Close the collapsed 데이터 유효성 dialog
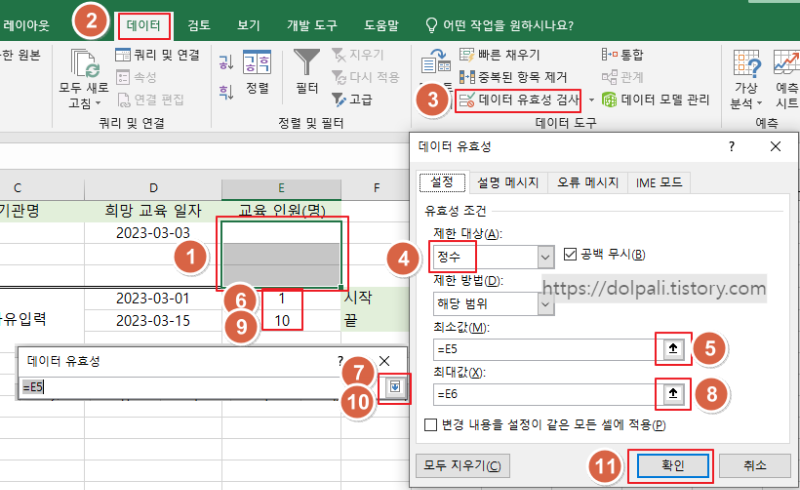The image size is (800, 490). click(x=385, y=361)
